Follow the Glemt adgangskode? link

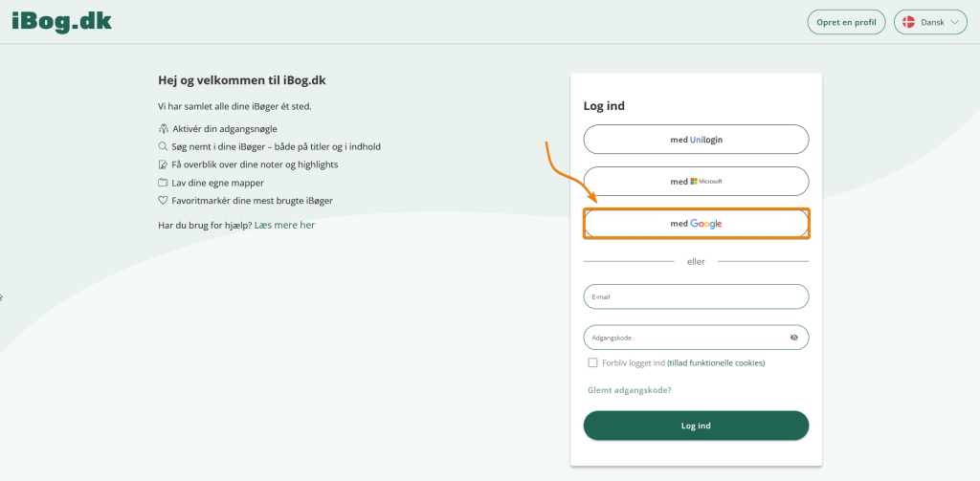point(629,390)
